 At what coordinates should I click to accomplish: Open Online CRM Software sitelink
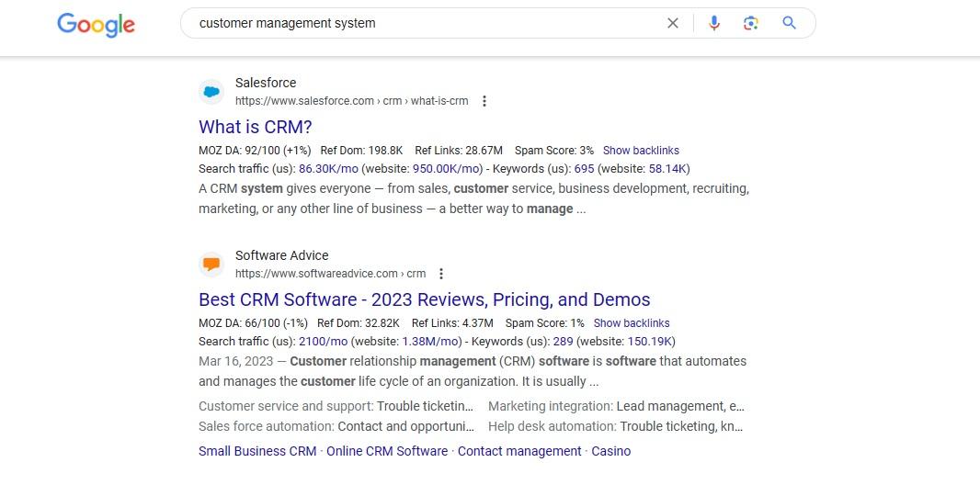click(x=387, y=451)
